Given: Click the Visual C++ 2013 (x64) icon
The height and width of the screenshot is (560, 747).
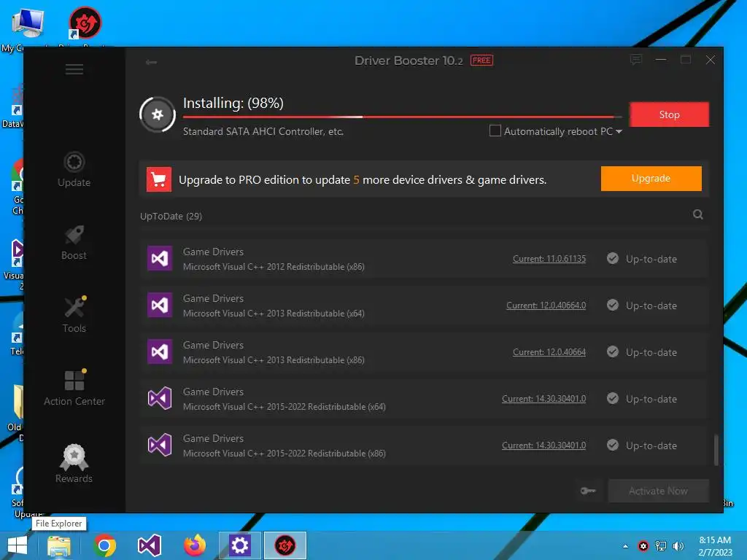Looking at the screenshot, I should [x=160, y=305].
